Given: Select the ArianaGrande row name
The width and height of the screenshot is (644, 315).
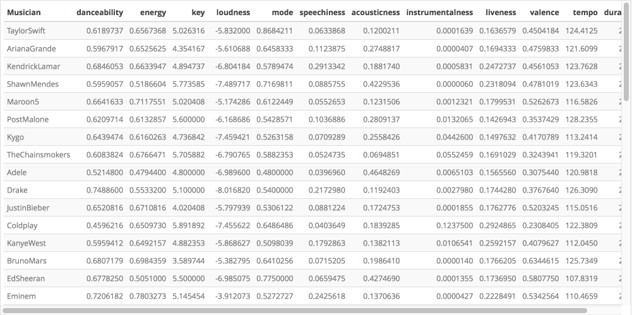Looking at the screenshot, I should (31, 49).
